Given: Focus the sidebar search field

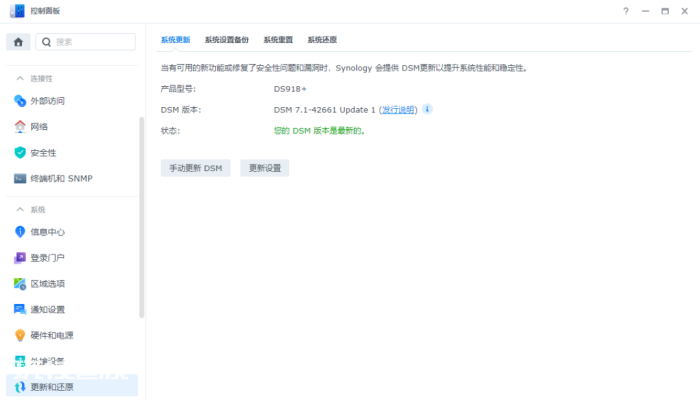Looking at the screenshot, I should 86,42.
